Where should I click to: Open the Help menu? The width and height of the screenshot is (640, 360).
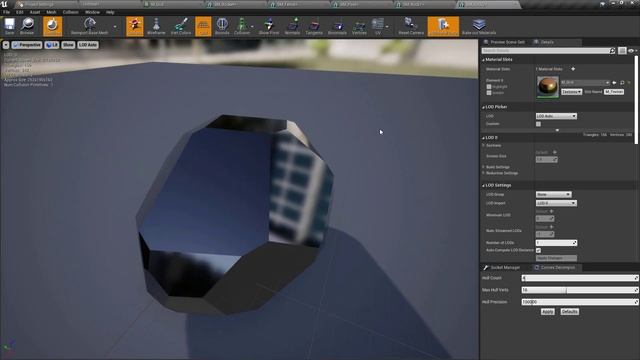pyautogui.click(x=110, y=12)
